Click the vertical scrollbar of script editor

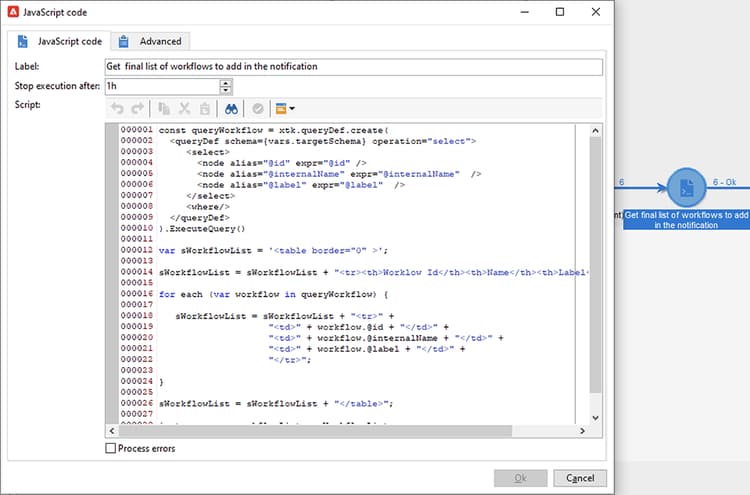point(597,260)
